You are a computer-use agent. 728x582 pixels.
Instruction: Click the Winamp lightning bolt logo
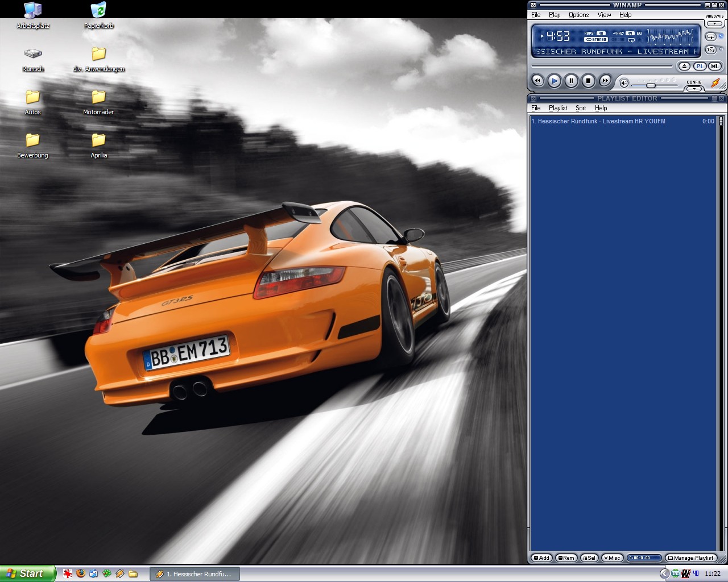(x=715, y=83)
